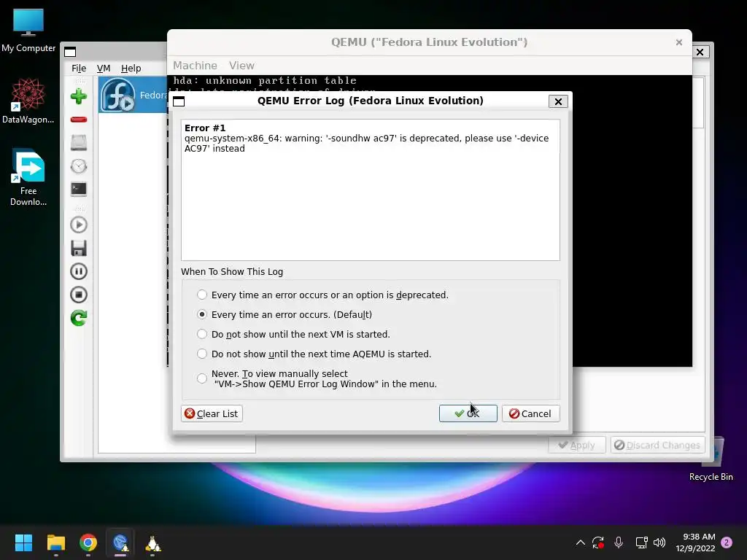Confirm the error log with OK
Viewport: 747px width, 560px height.
tap(468, 413)
